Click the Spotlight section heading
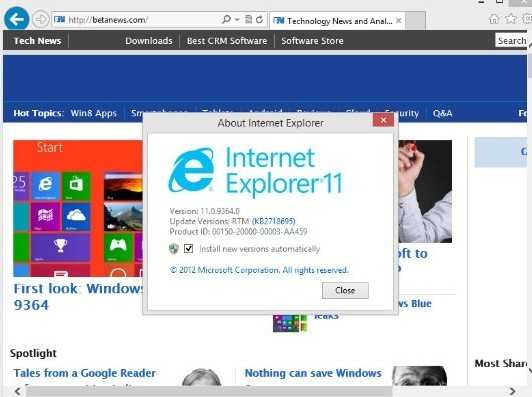The height and width of the screenshot is (397, 532). 33,353
